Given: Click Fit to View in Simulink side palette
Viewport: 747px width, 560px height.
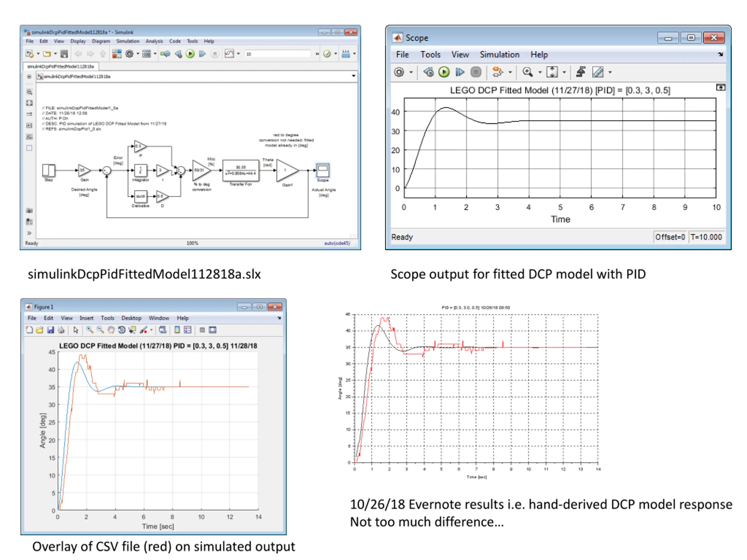Looking at the screenshot, I should click(29, 103).
